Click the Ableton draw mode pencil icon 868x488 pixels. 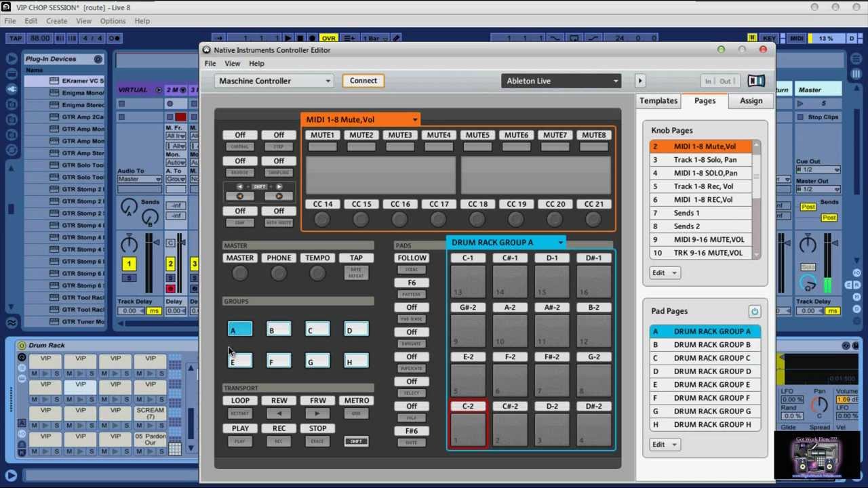click(397, 39)
